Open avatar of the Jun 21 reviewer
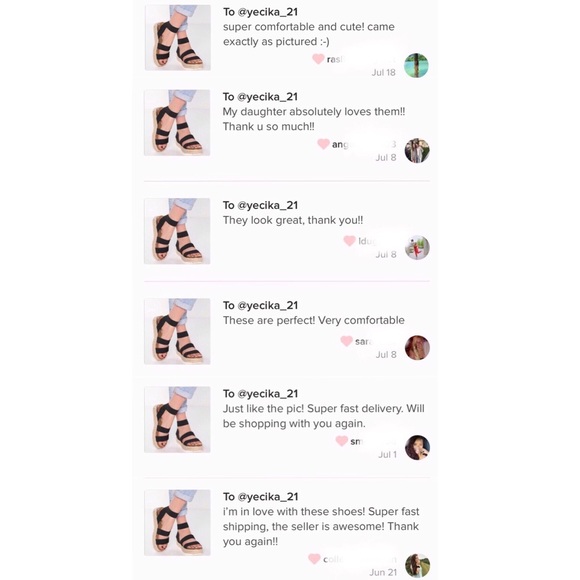Viewport: 580px width, 580px height. click(417, 566)
